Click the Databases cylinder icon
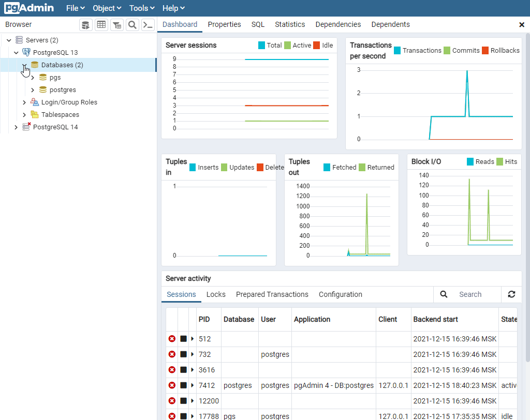Image resolution: width=530 pixels, height=420 pixels. (x=35, y=65)
